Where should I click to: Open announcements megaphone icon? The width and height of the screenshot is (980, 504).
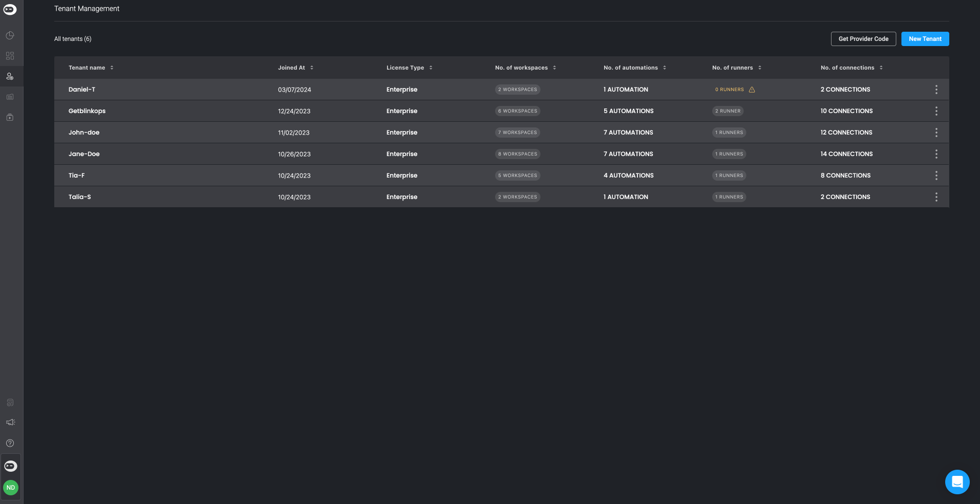[x=10, y=422]
